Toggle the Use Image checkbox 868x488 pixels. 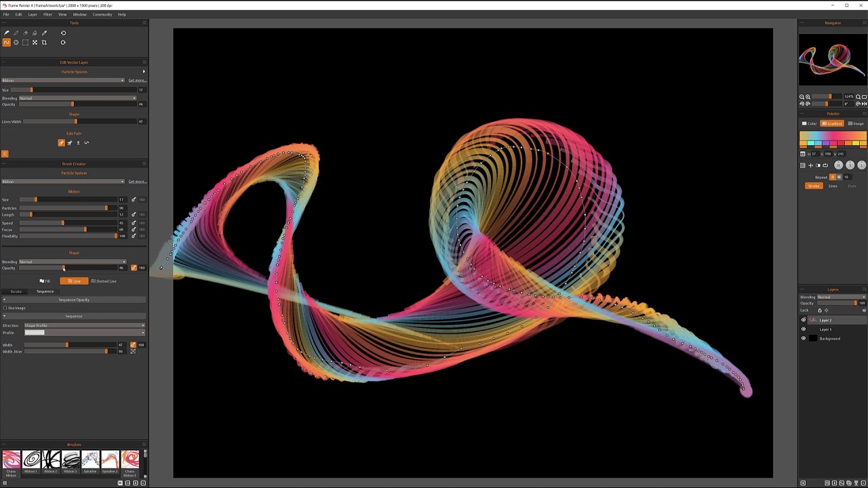click(x=5, y=308)
